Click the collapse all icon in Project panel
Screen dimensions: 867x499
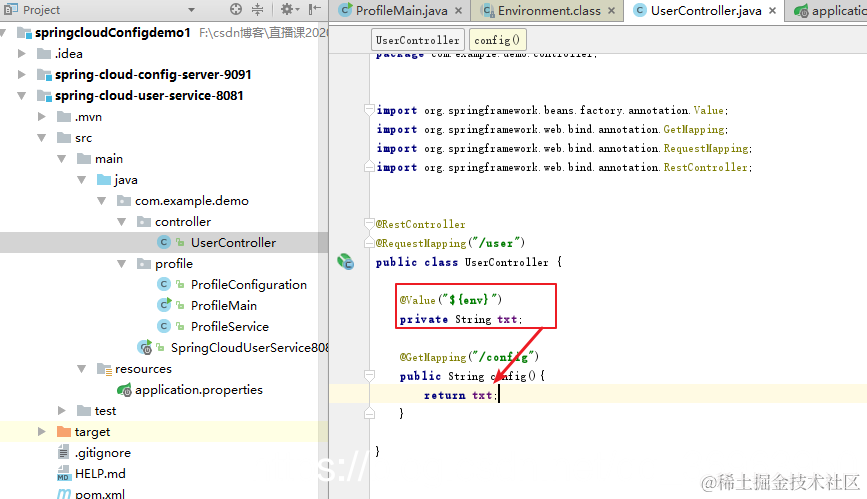258,9
